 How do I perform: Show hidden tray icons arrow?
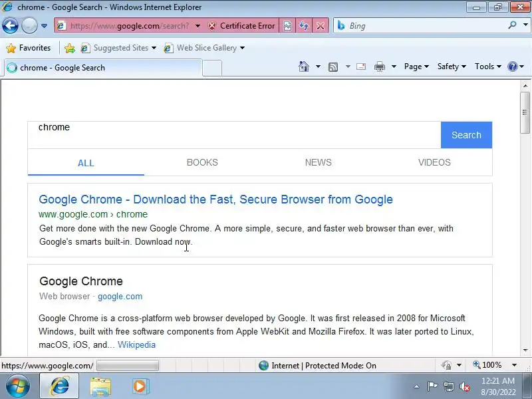tap(416, 386)
